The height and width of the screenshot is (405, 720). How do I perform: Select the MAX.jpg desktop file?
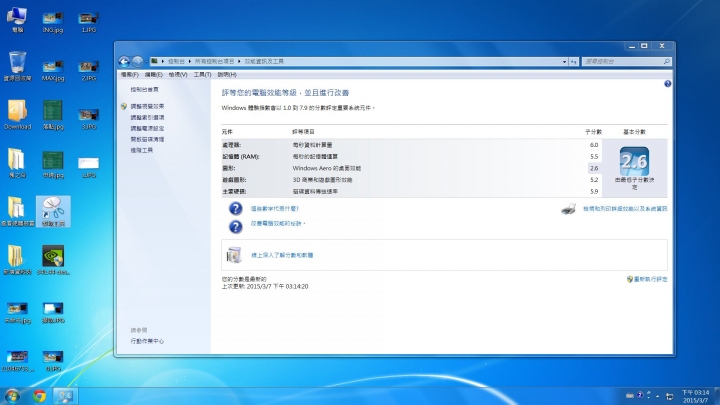pyautogui.click(x=53, y=71)
